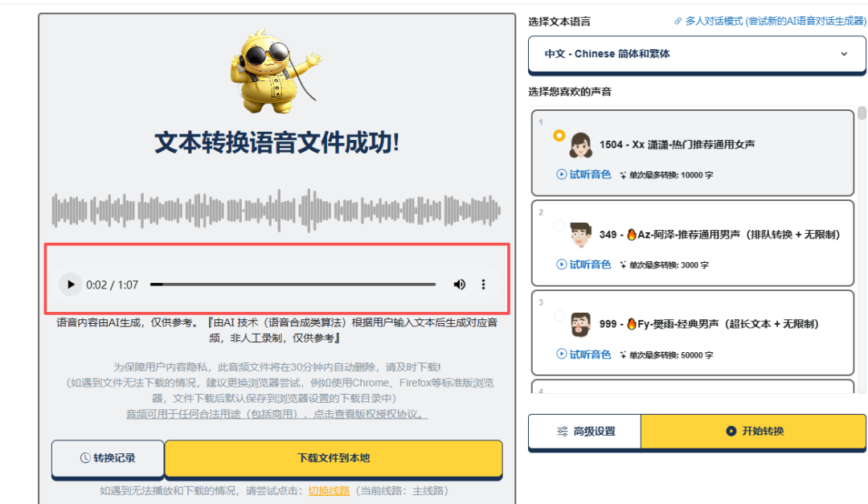Viewport: 868px width, 504px height.
Task: Click sparkle icon next to 50000 字 limit
Action: click(623, 355)
